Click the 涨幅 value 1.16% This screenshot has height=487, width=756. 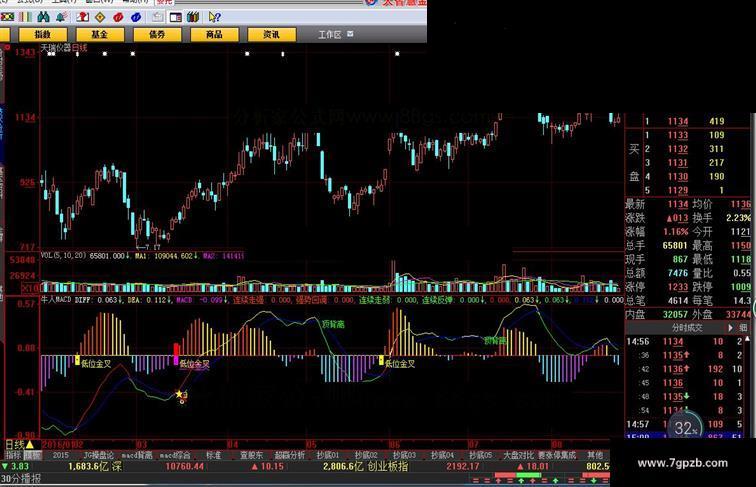(x=676, y=231)
